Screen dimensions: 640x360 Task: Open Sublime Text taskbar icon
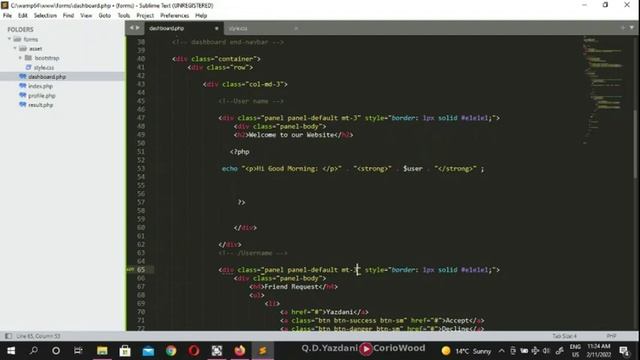[263, 351]
